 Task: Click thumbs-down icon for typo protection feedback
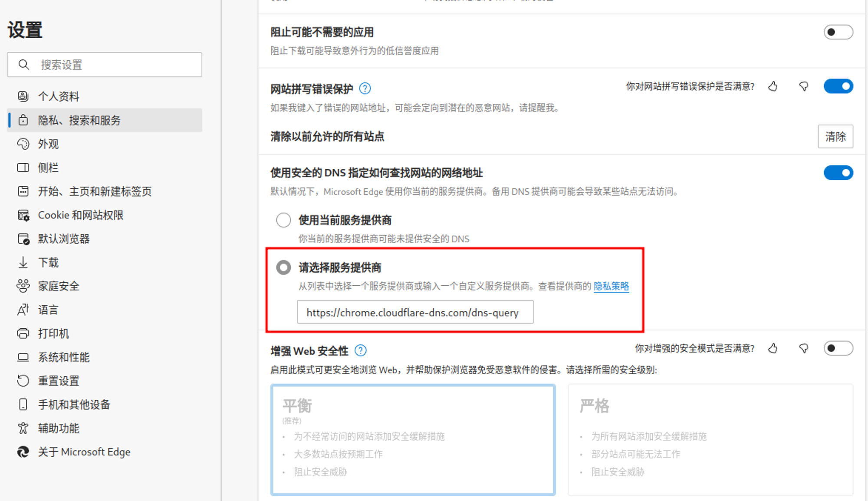(x=803, y=86)
